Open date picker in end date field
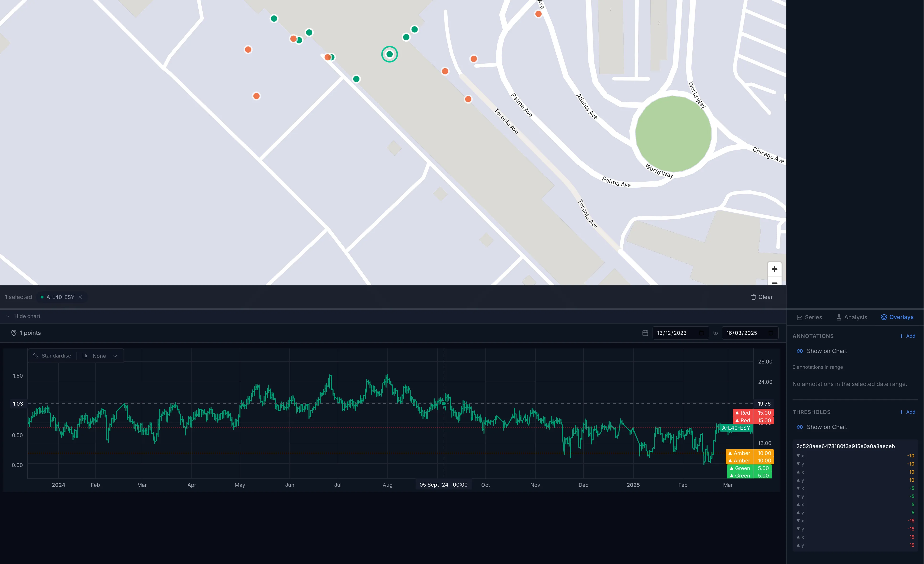 click(771, 333)
